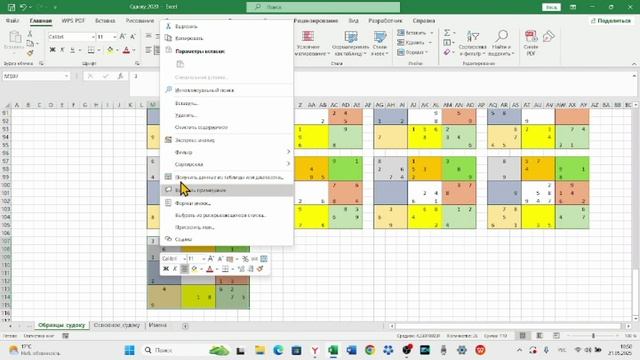This screenshot has height=360, width=640.
Task: Click the red font color A in mini toolbar
Action: (210, 269)
